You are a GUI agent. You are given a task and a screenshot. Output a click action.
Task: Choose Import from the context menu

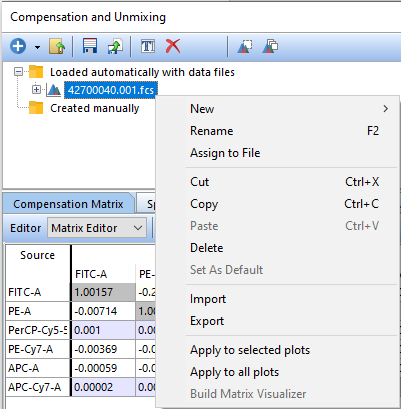[x=277, y=299]
